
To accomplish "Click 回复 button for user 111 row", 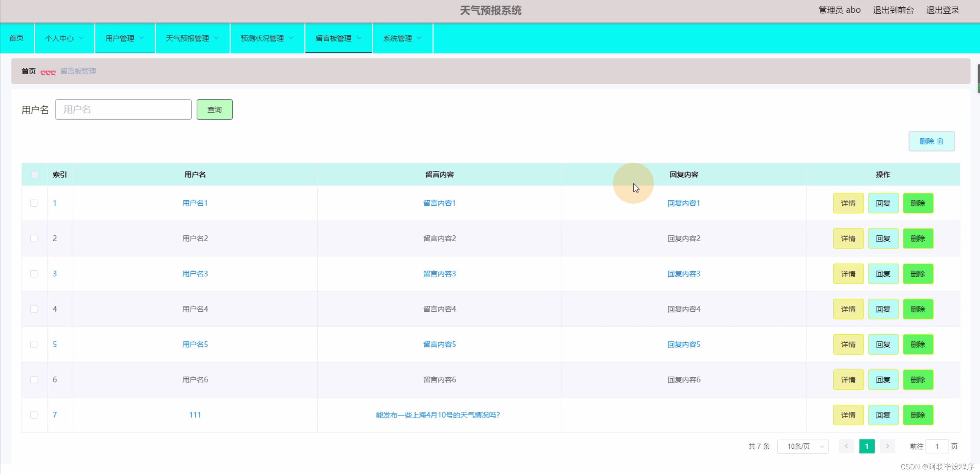I will pos(883,415).
